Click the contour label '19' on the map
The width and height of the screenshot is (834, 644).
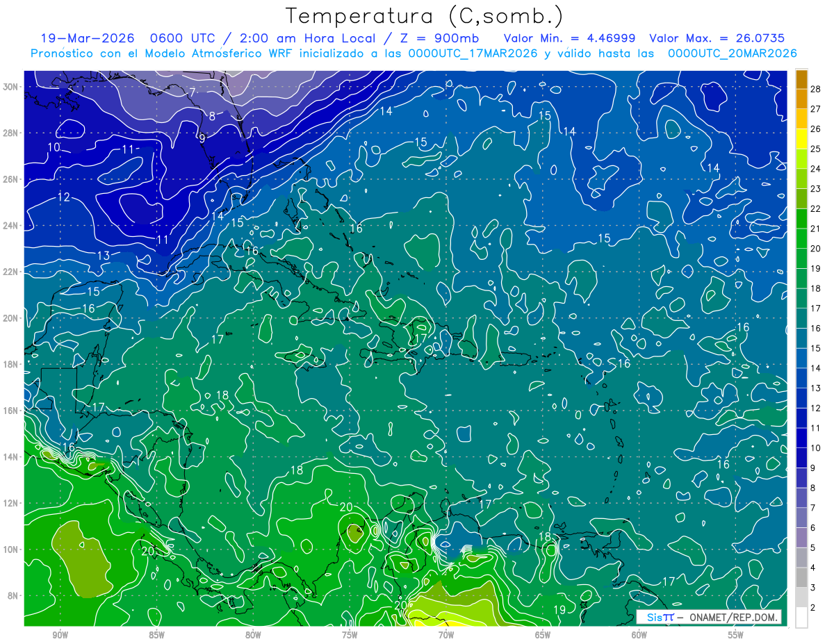click(559, 610)
